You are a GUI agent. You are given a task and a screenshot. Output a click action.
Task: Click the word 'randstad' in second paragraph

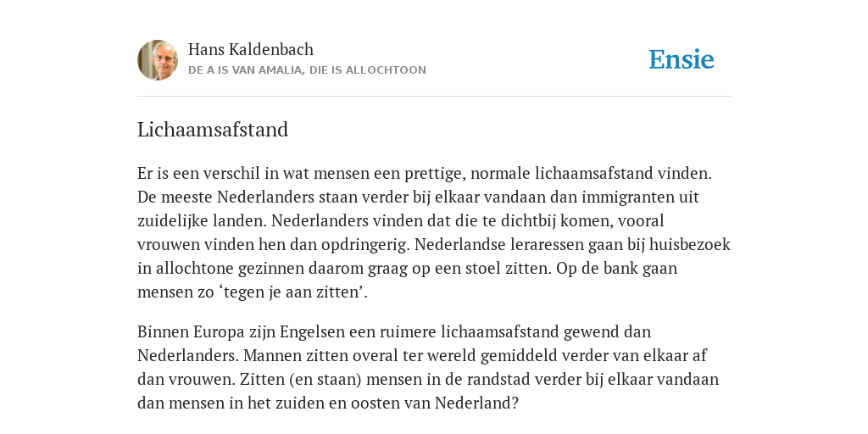coord(497,379)
